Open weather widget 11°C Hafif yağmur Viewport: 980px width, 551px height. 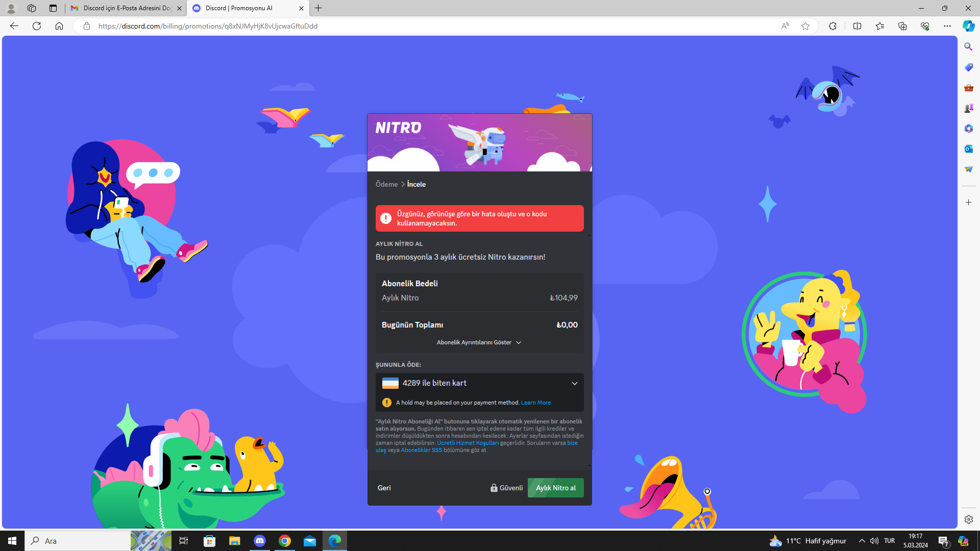tap(808, 541)
